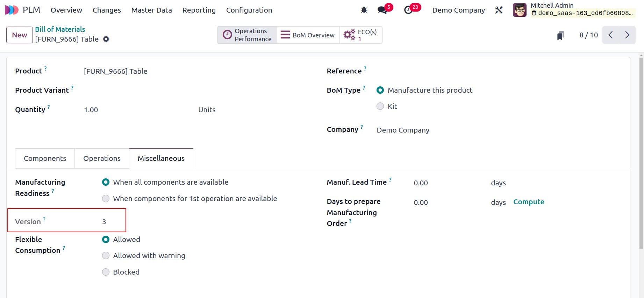Viewport: 644px width, 298px height.
Task: Open the Reporting menu
Action: [x=199, y=10]
